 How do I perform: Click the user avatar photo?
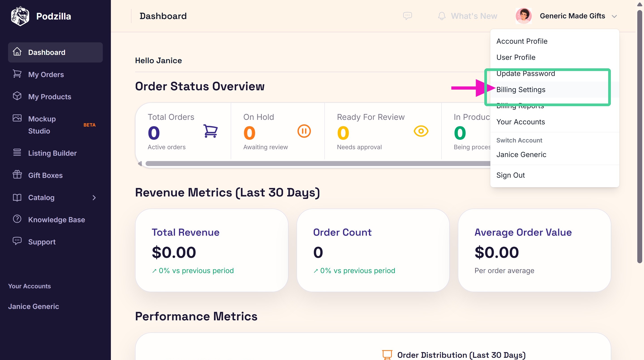click(x=524, y=16)
